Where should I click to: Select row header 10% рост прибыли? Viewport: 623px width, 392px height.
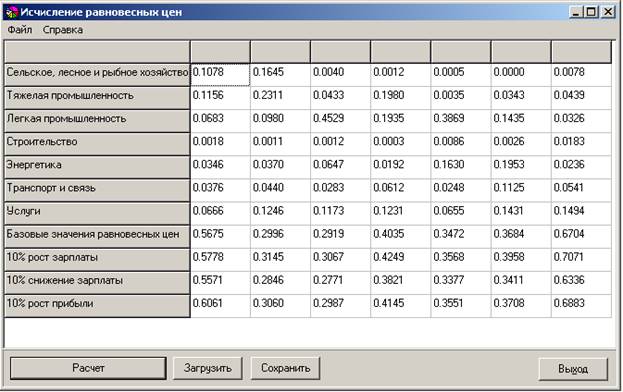pyautogui.click(x=97, y=305)
